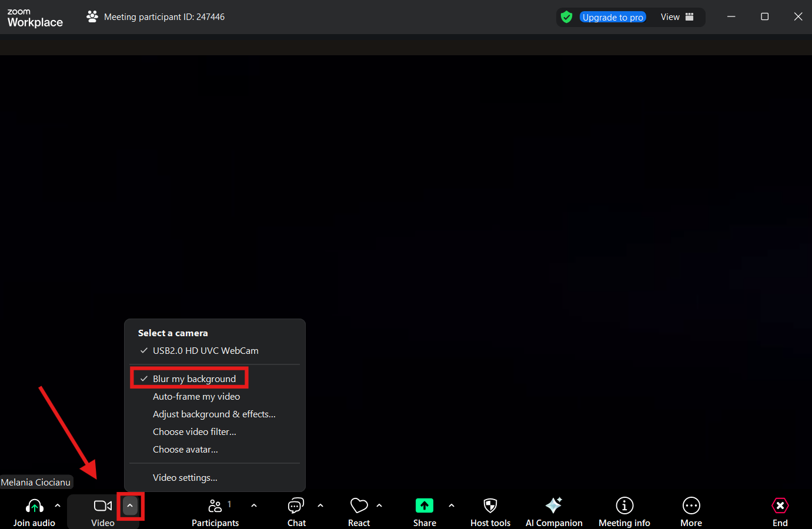Click the green Share screen icon
This screenshot has height=529, width=812.
424,506
